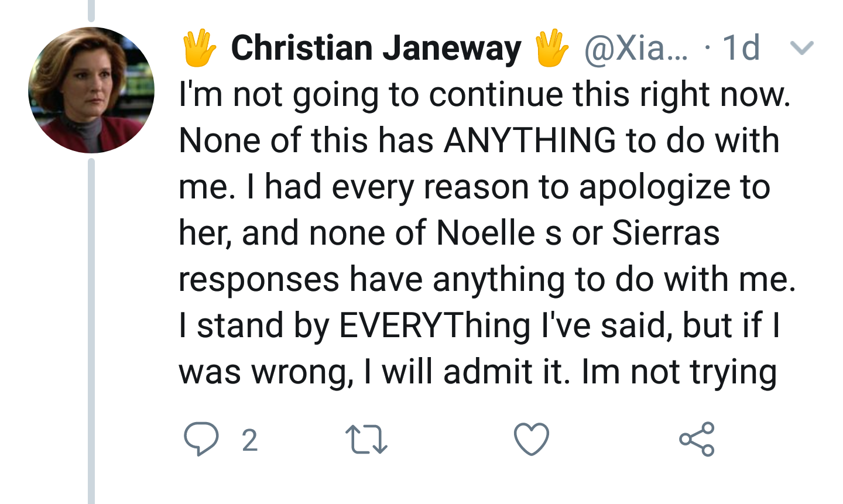The width and height of the screenshot is (843, 504).
Task: Click the reply count number 2
Action: click(250, 440)
